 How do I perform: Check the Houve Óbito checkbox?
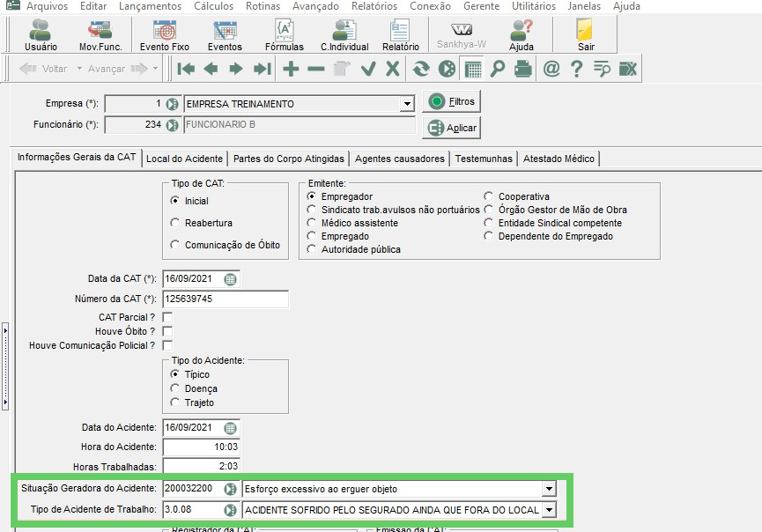point(167,331)
